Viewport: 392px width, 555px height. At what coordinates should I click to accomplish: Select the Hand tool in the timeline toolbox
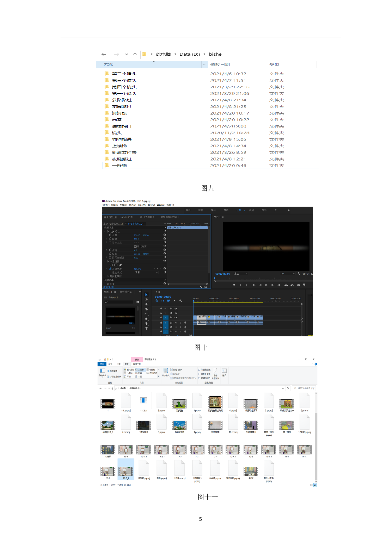(146, 324)
